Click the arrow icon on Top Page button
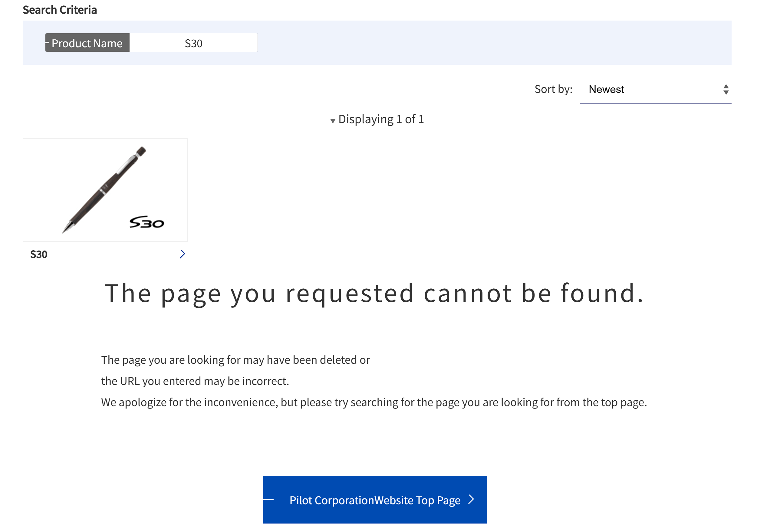This screenshot has height=532, width=757. tap(472, 499)
